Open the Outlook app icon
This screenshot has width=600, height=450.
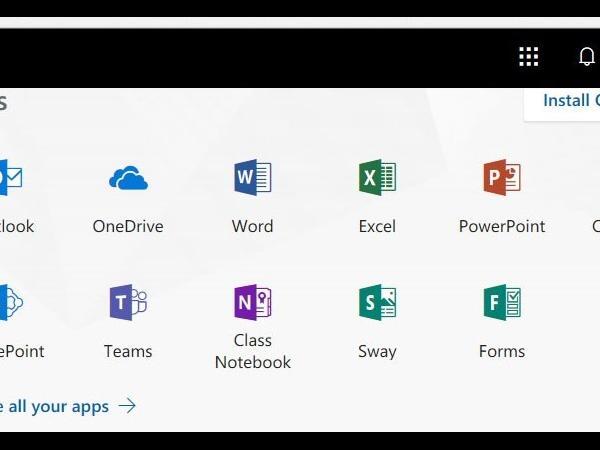(11, 177)
